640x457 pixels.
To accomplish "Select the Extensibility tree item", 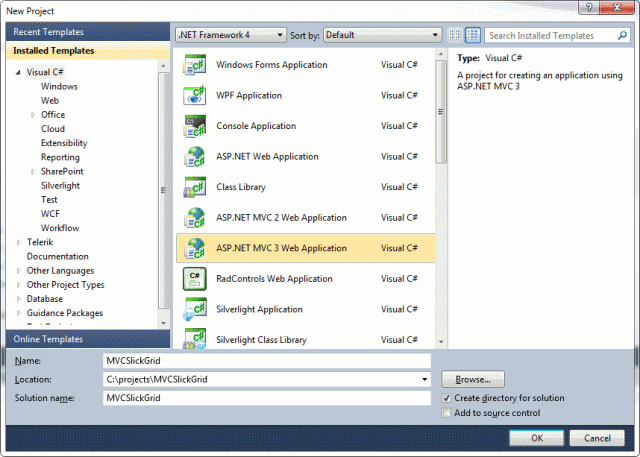I will click(x=64, y=143).
